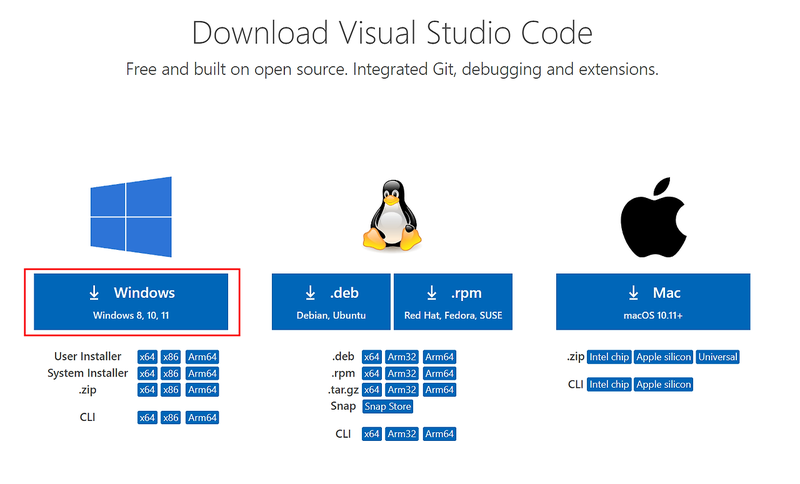Viewport: 800px width, 484px height.
Task: Click the Apple logo icon
Action: [654, 217]
